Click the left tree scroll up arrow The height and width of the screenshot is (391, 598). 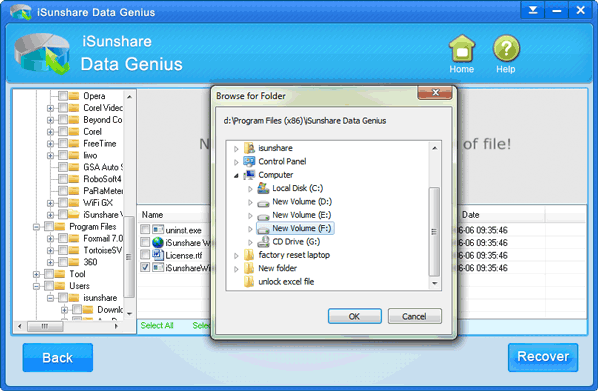click(x=129, y=97)
